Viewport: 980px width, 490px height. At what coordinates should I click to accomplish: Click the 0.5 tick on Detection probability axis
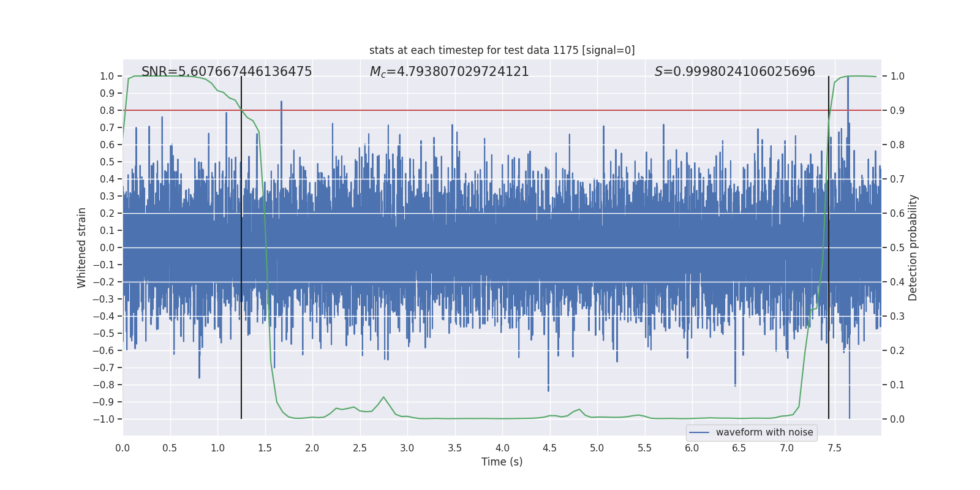tap(897, 247)
